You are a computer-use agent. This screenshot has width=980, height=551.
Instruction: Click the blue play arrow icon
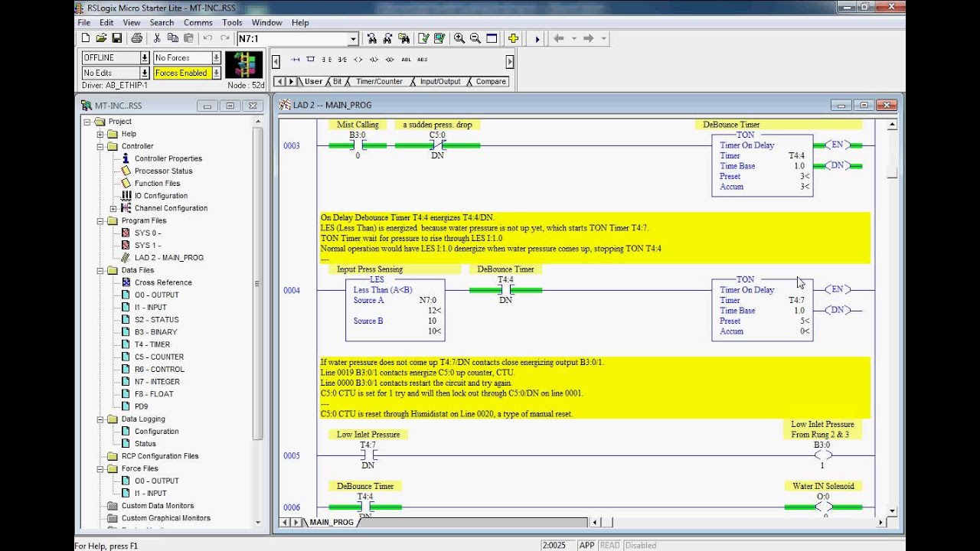coord(537,38)
